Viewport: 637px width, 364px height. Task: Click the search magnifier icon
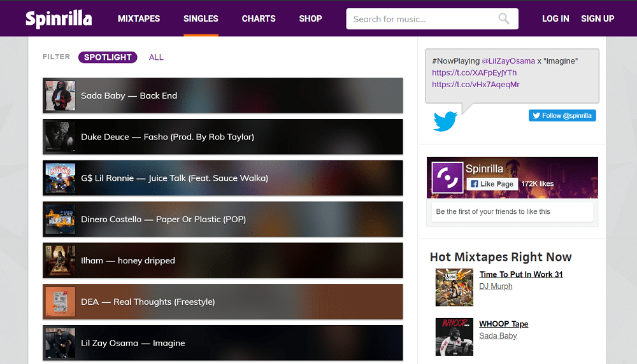coord(504,18)
